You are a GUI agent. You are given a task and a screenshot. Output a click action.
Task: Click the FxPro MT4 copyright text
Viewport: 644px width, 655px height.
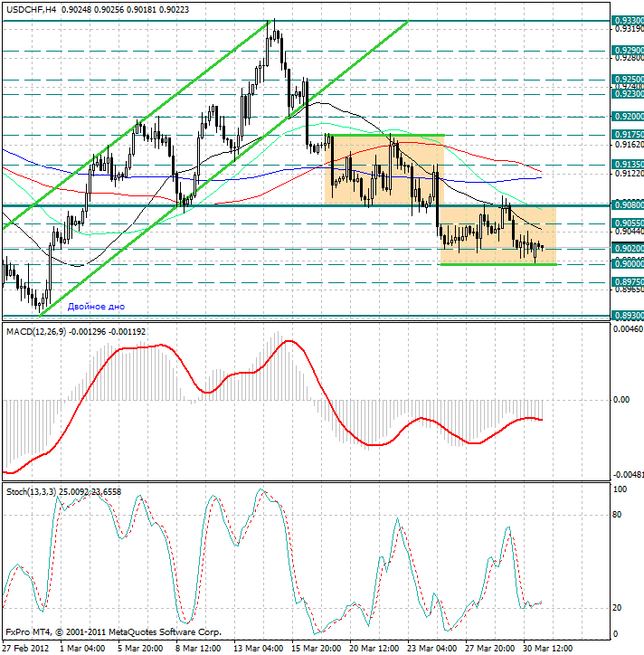point(114,632)
